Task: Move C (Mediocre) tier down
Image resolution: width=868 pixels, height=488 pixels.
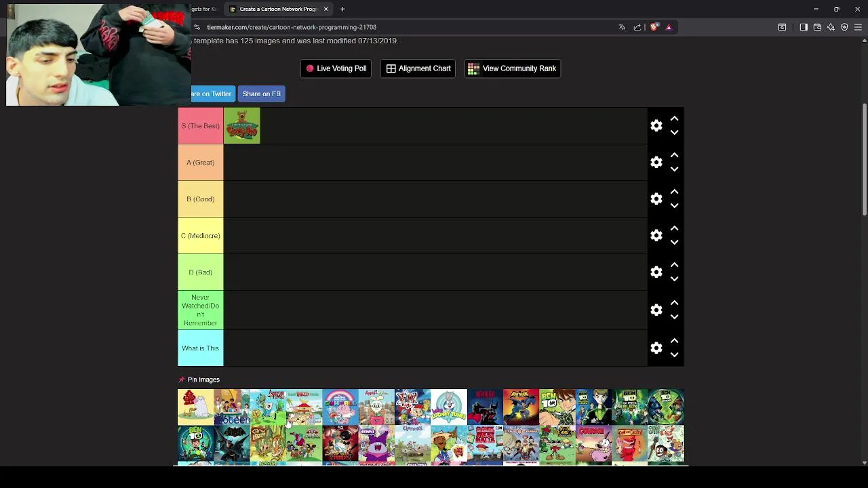Action: point(674,243)
